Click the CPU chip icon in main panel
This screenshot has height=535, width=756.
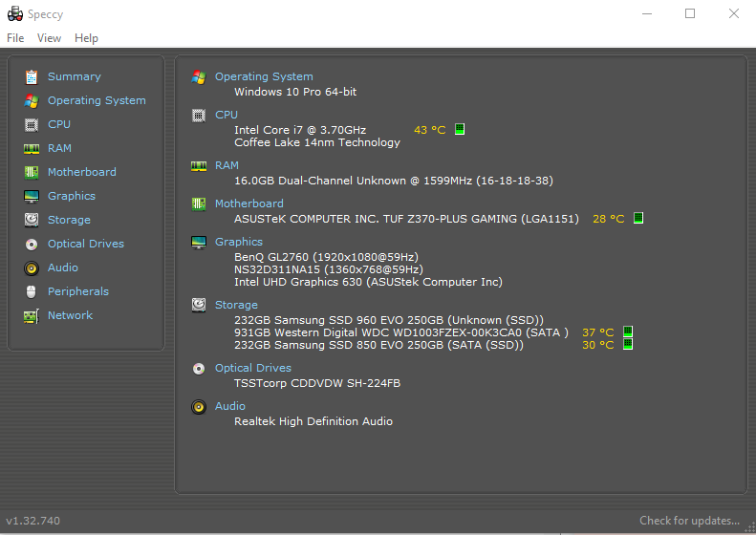pyautogui.click(x=199, y=116)
